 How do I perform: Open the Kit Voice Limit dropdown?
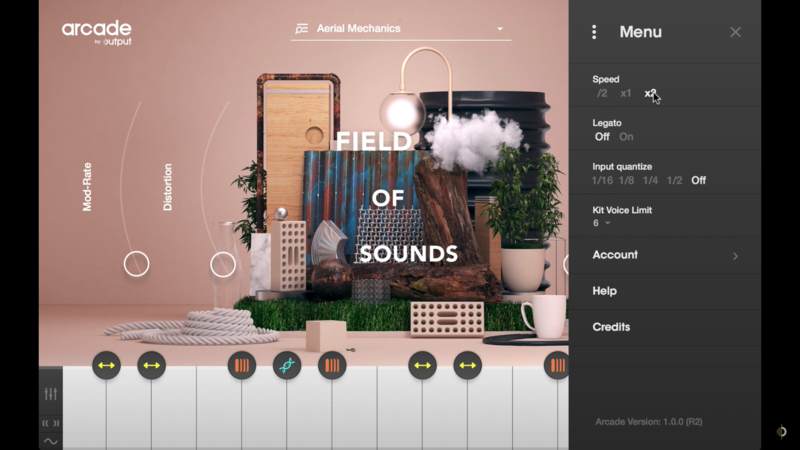tap(601, 223)
